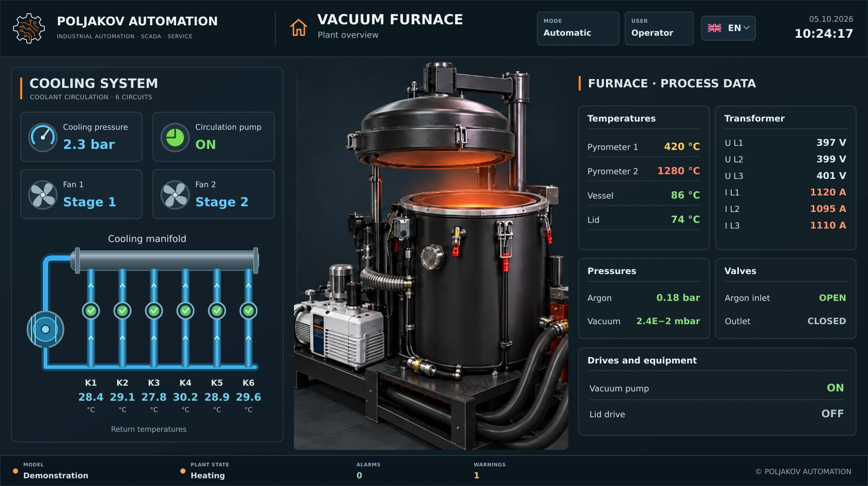Click the coolant pump symbol in manifold diagram
Screen dimensions: 868x486
[45, 329]
